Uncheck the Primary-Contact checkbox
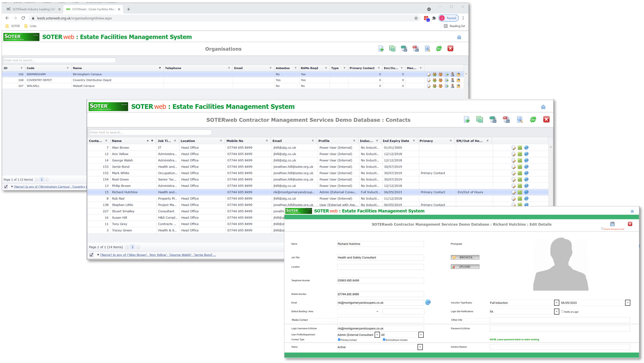This screenshot has height=363, width=644. 339,340
